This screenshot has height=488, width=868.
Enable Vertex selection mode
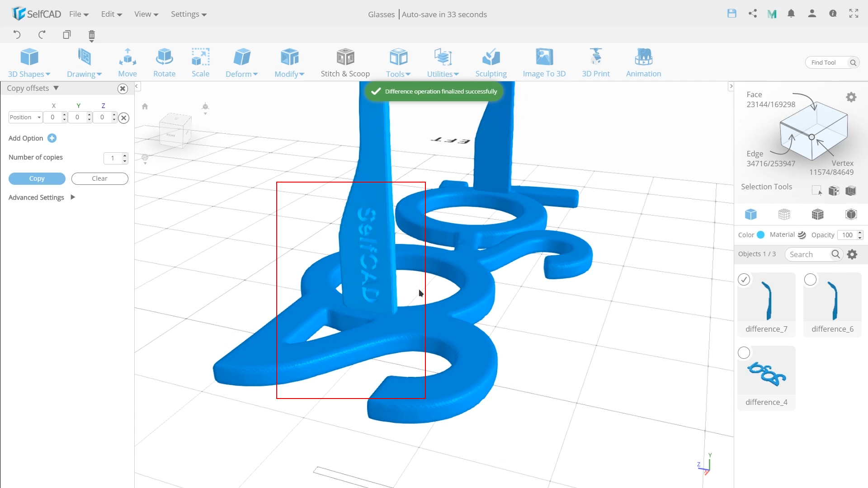click(x=831, y=168)
